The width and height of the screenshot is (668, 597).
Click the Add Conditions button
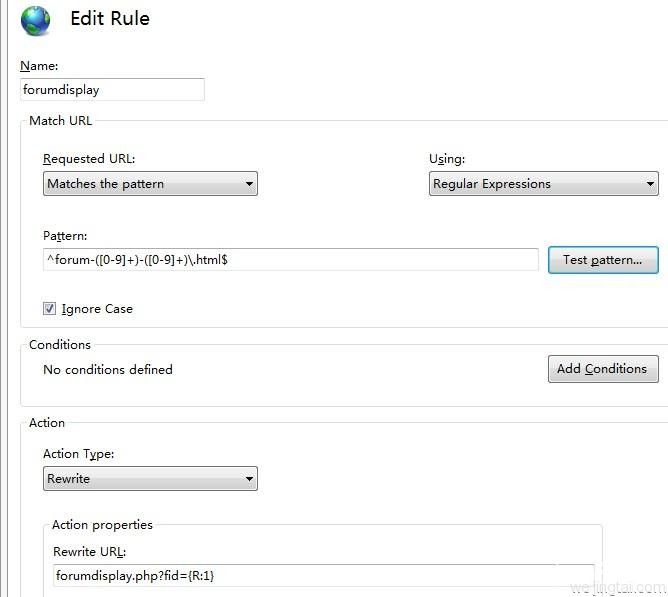(603, 369)
